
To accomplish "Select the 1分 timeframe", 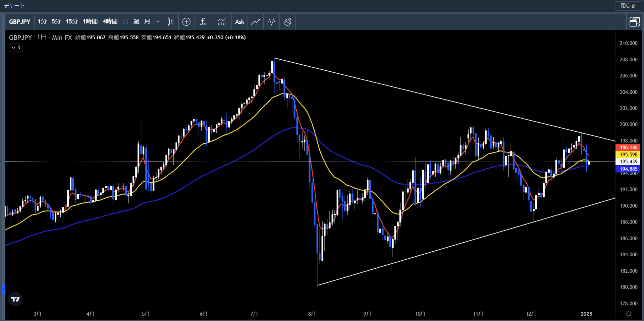I will pyautogui.click(x=42, y=21).
